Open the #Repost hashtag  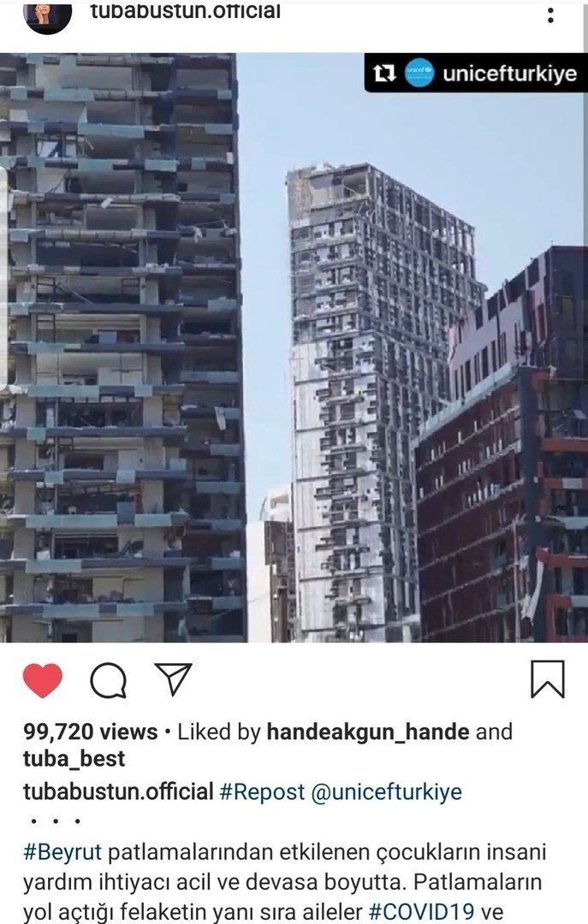(262, 791)
